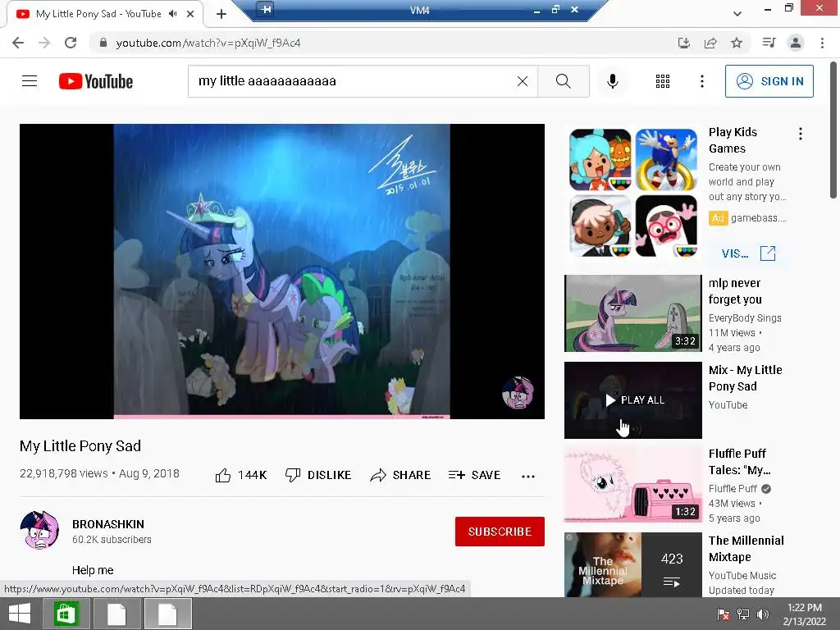The width and height of the screenshot is (840, 630).
Task: Bookmark this page with star
Action: (737, 43)
